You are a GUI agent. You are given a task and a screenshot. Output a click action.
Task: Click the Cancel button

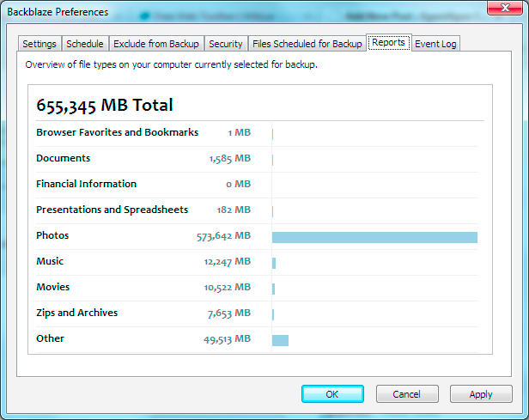click(x=407, y=393)
